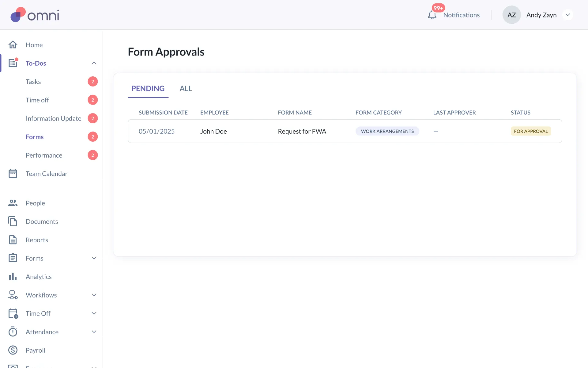This screenshot has width=588, height=368.
Task: Click the Home house icon
Action: (13, 45)
